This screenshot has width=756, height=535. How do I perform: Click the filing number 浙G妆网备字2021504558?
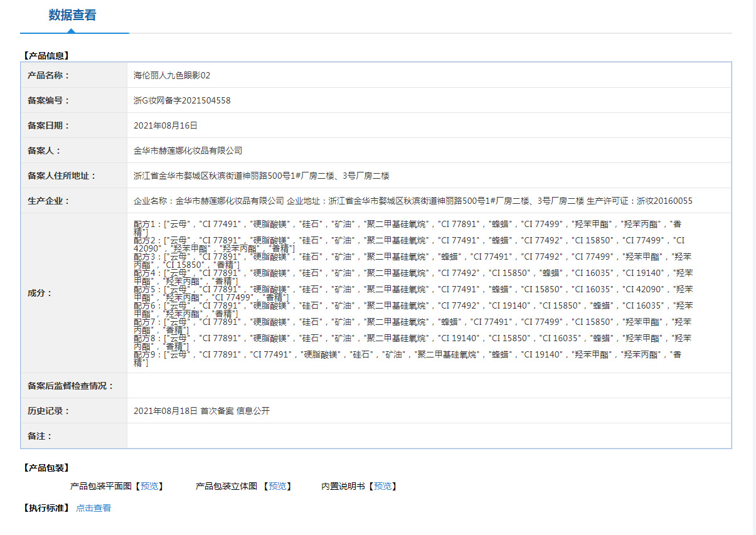click(182, 100)
